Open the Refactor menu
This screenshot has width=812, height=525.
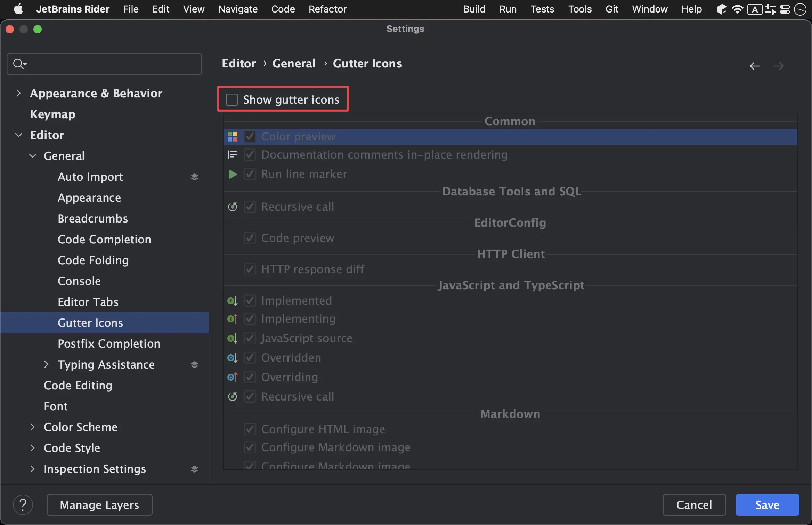[x=327, y=9]
